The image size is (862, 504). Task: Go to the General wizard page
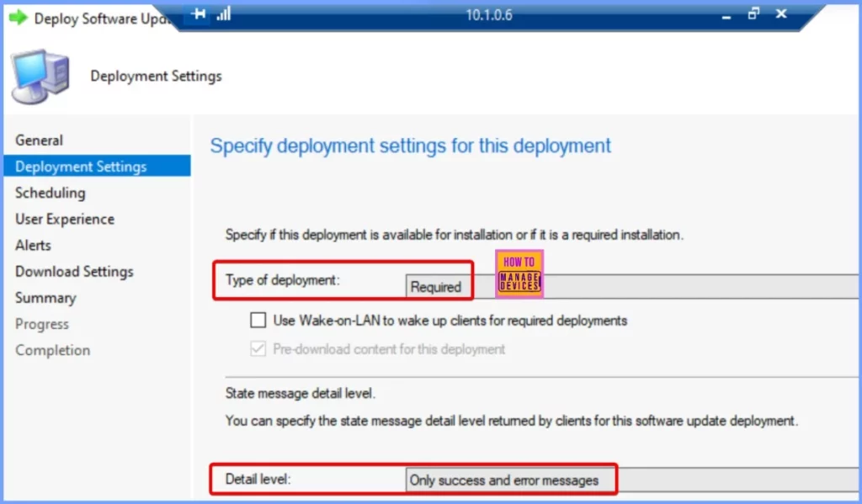click(x=39, y=141)
